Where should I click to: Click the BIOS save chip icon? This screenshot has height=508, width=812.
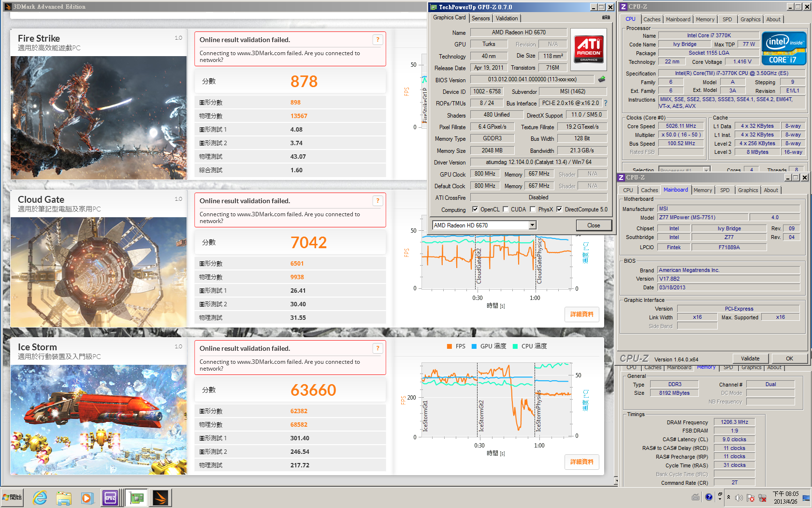(x=602, y=79)
